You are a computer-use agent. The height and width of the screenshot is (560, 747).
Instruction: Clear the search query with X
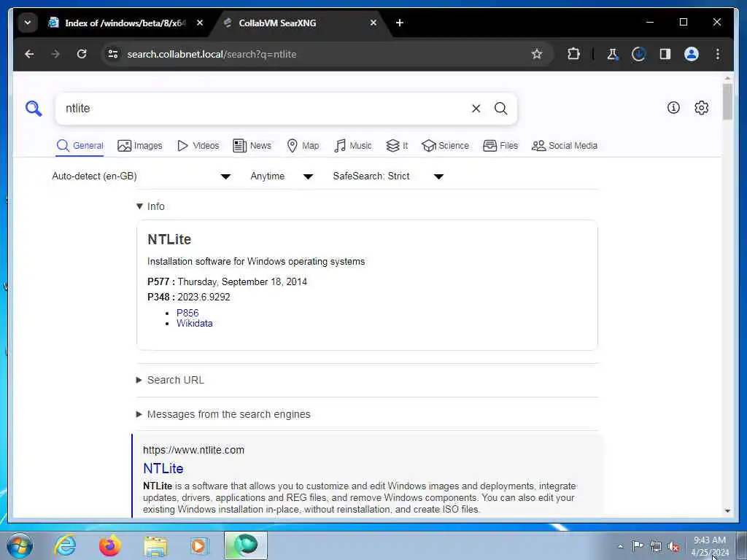click(476, 109)
